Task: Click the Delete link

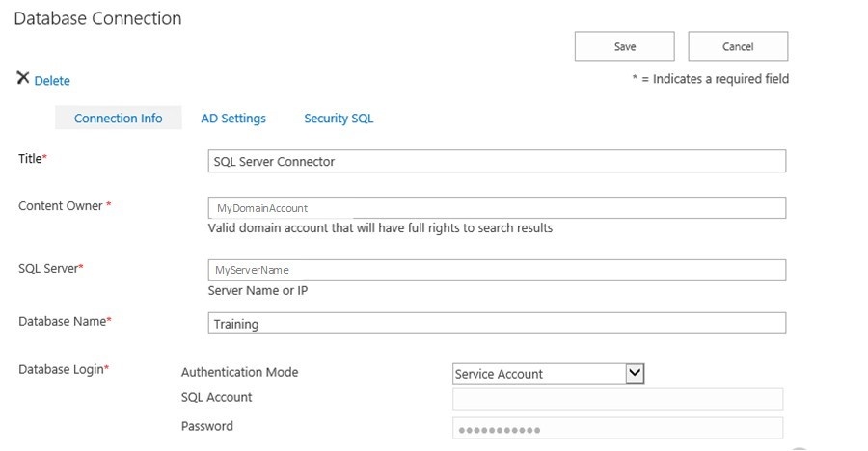Action: (x=52, y=81)
